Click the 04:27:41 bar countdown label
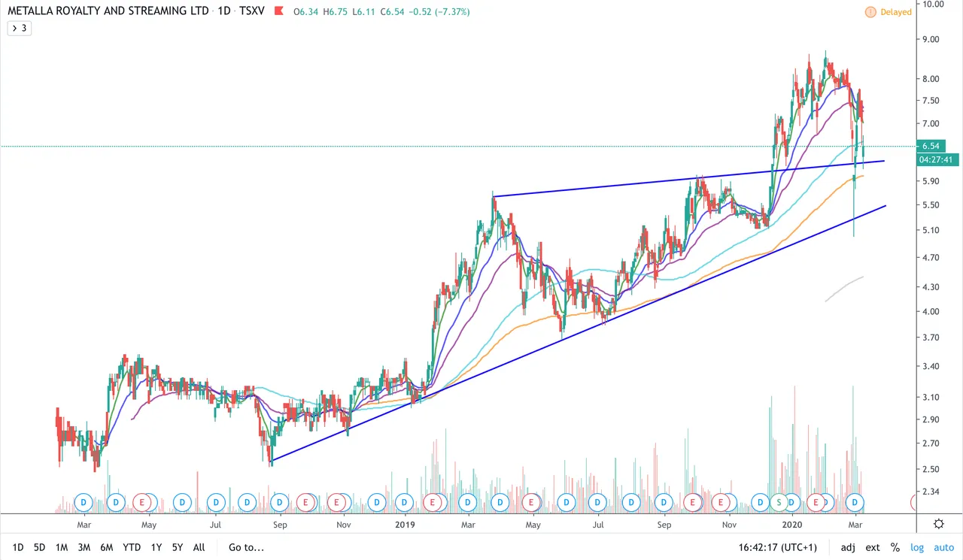 [x=937, y=159]
